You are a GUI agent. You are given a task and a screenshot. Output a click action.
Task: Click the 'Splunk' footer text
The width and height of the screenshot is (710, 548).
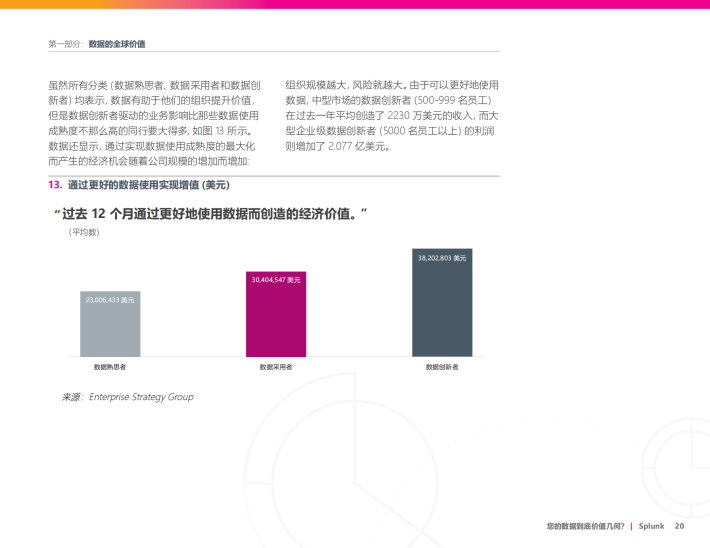(651, 526)
